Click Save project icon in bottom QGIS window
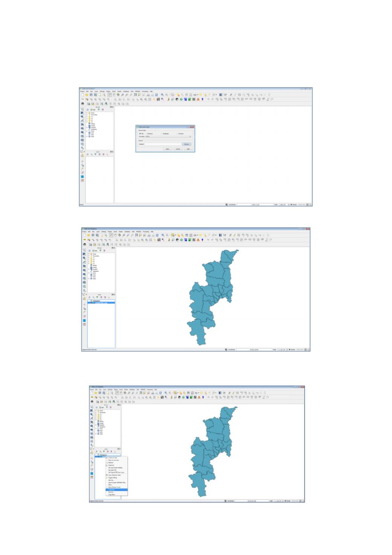 (x=100, y=393)
